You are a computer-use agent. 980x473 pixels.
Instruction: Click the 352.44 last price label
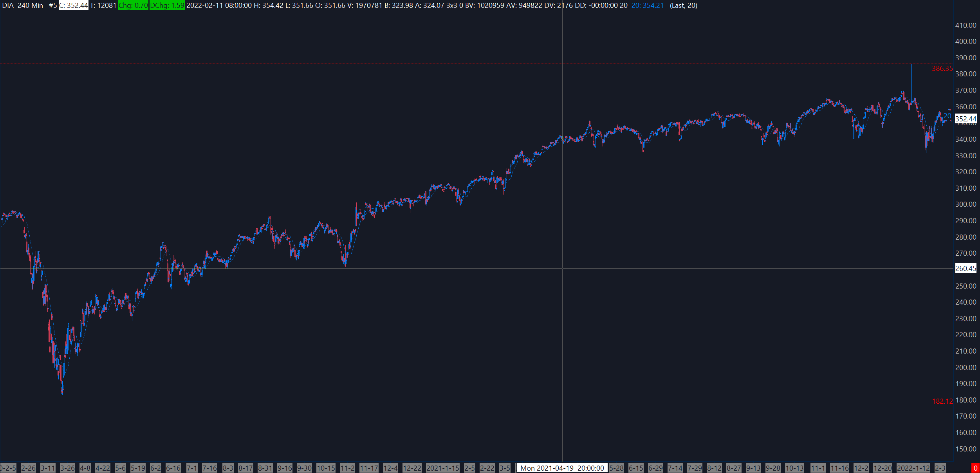point(966,119)
